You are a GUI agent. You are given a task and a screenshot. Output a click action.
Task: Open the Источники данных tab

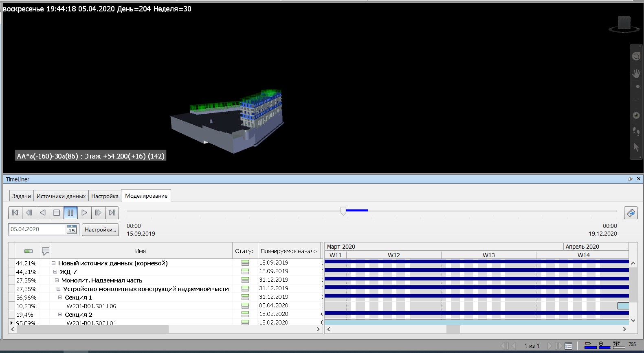click(61, 196)
